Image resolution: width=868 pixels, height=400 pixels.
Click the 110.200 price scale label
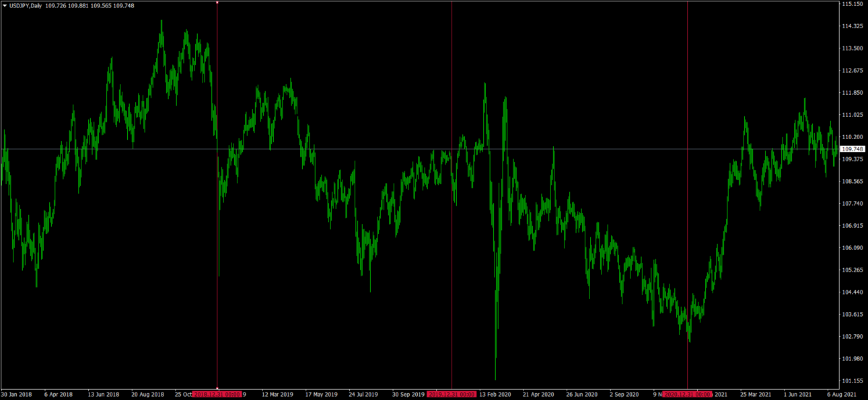click(x=852, y=137)
